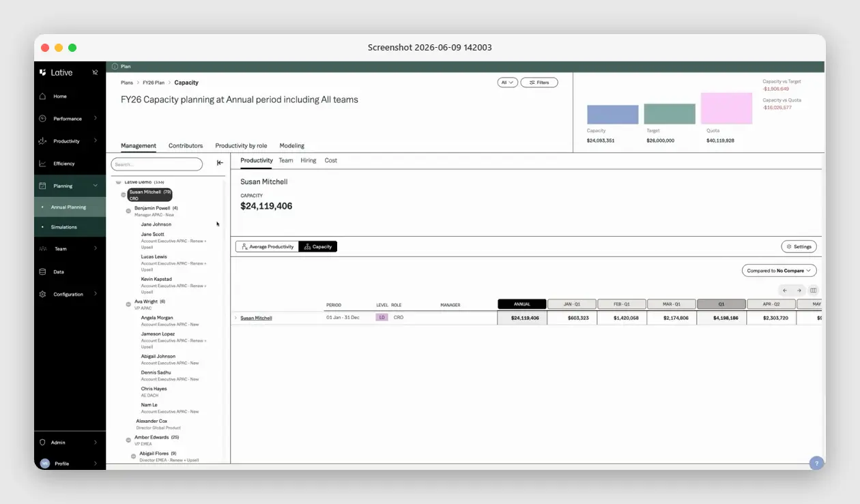Collapse Ava Wright node in tree

128,304
